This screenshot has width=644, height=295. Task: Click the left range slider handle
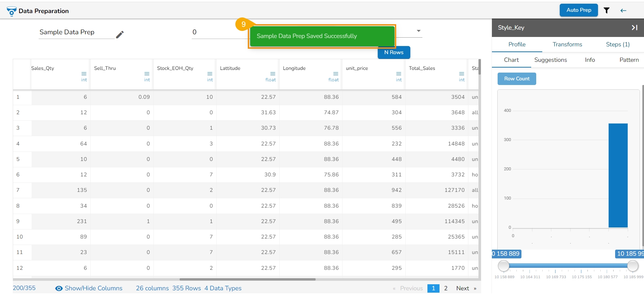click(x=503, y=266)
